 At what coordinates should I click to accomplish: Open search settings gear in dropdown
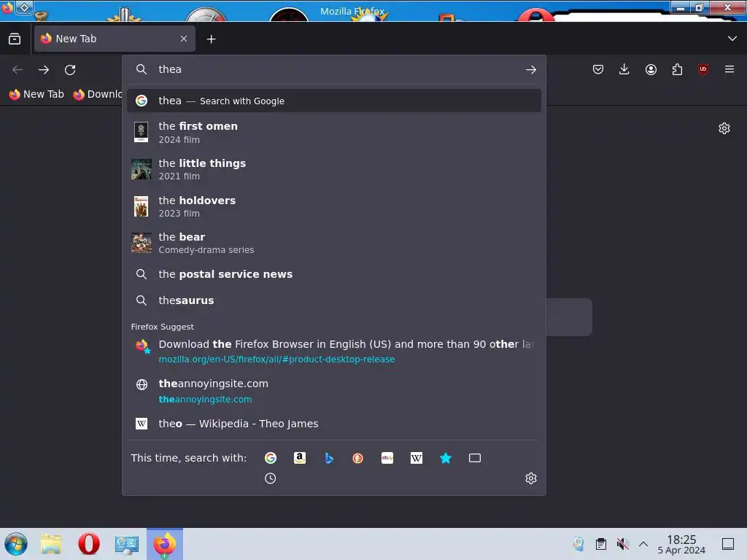point(531,478)
